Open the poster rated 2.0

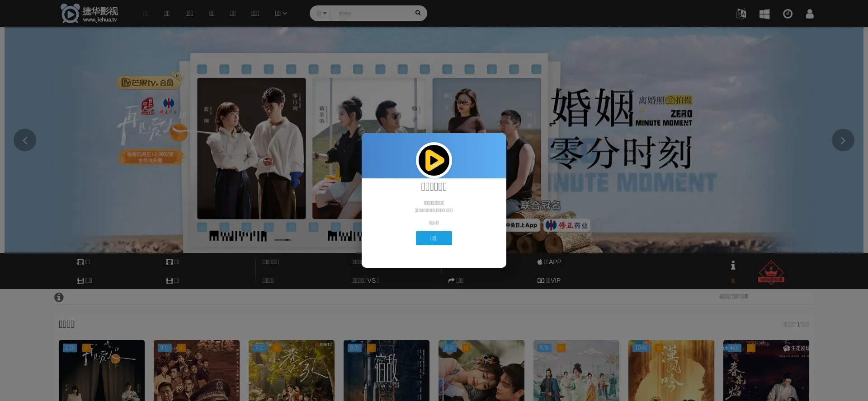[x=481, y=370]
